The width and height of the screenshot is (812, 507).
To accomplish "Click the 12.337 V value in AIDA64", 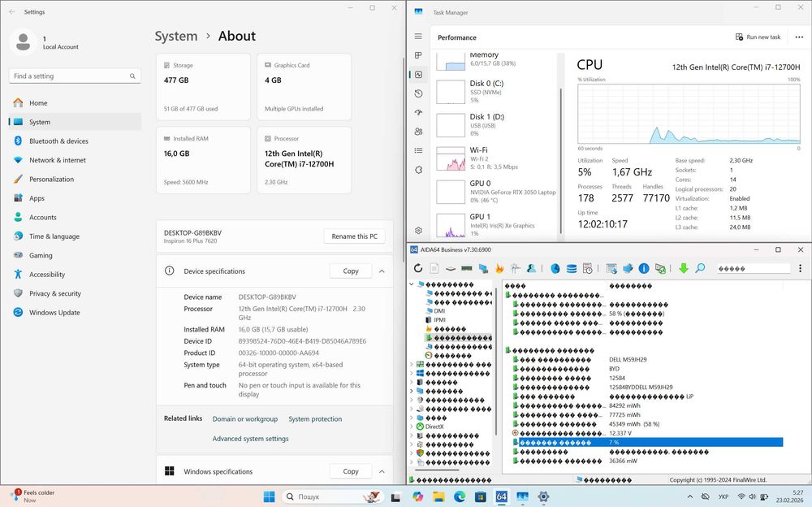I will (620, 433).
